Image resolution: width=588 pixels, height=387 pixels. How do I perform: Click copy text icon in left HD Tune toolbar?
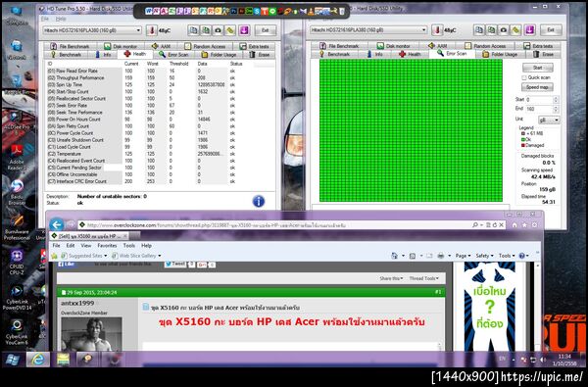[x=193, y=30]
